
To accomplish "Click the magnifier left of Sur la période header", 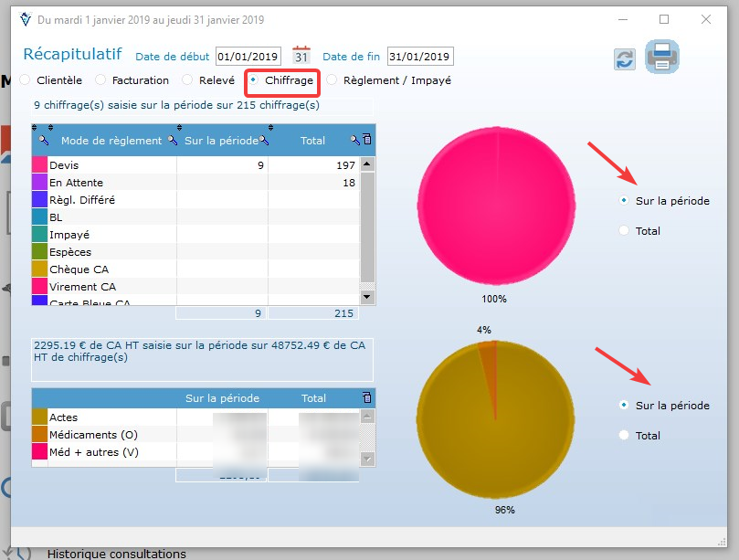I will [x=173, y=140].
